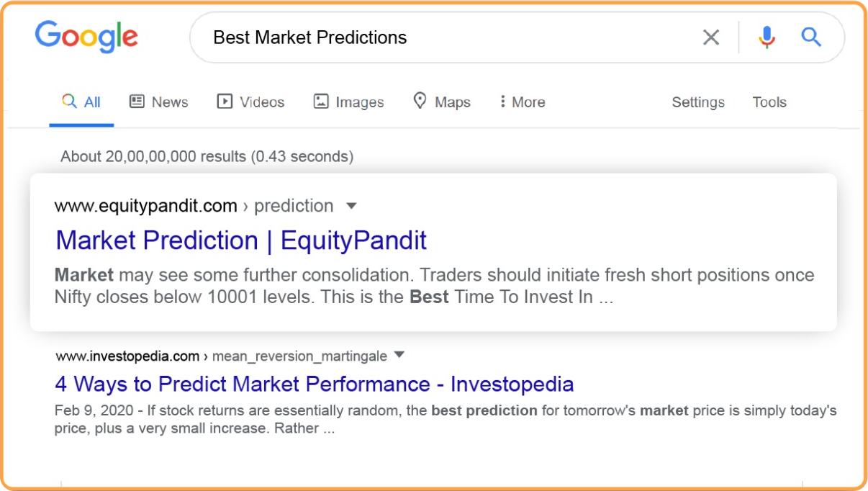Click the Images tab icon
The image size is (868, 491).
coord(321,102)
